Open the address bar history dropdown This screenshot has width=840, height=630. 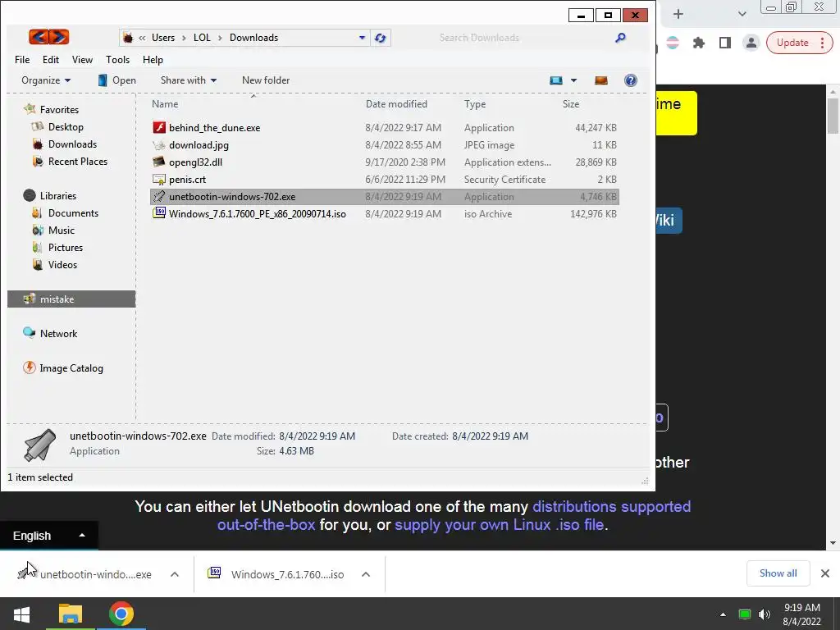[362, 38]
